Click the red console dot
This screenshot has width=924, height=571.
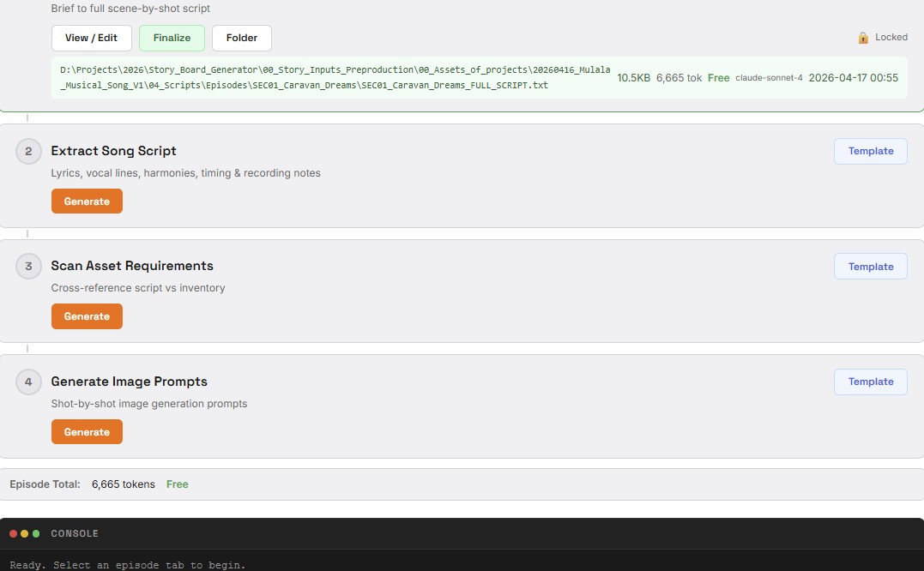[x=13, y=533]
